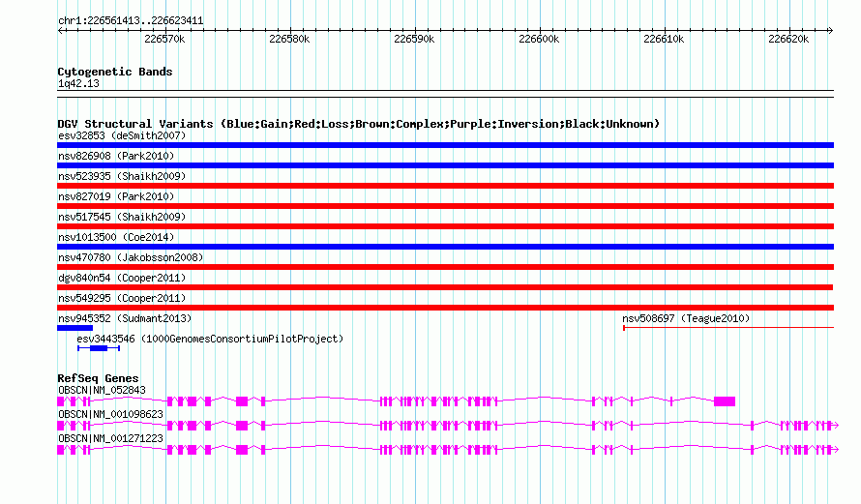Click the 226620k ruler label

pyautogui.click(x=788, y=39)
